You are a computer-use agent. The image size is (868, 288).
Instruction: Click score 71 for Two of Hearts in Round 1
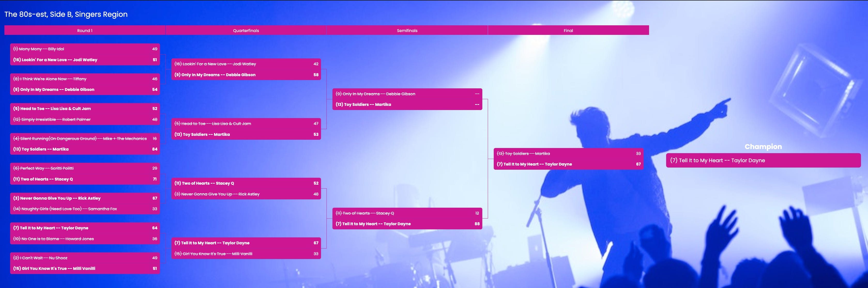pos(155,179)
